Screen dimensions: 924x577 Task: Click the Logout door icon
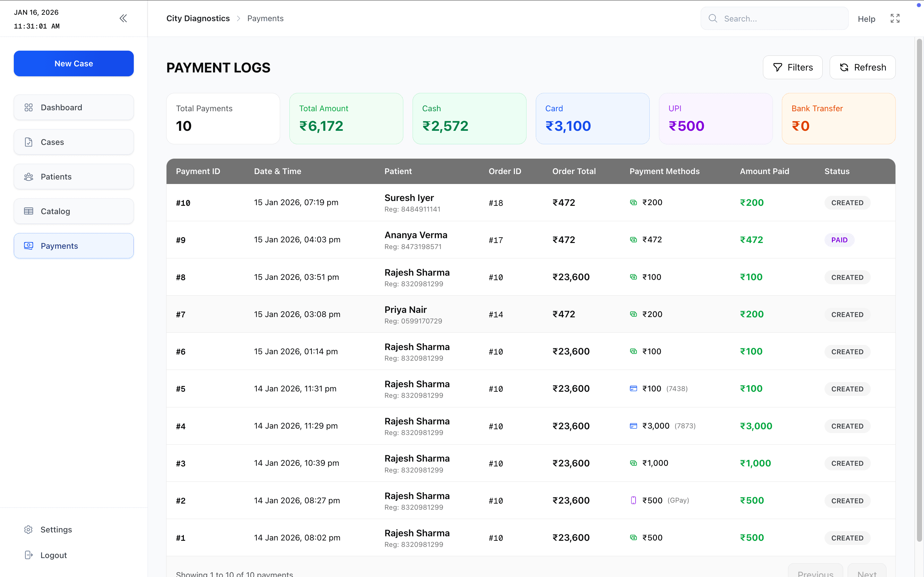coord(28,555)
